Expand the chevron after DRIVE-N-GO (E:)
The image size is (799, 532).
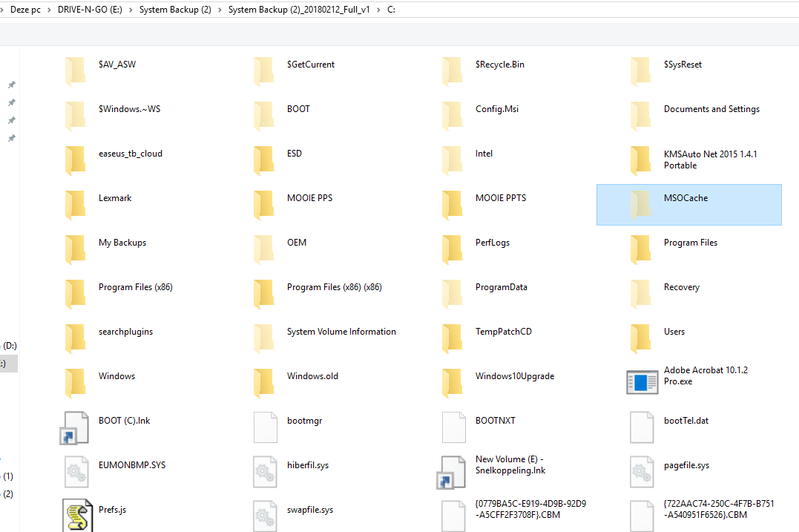pyautogui.click(x=131, y=10)
